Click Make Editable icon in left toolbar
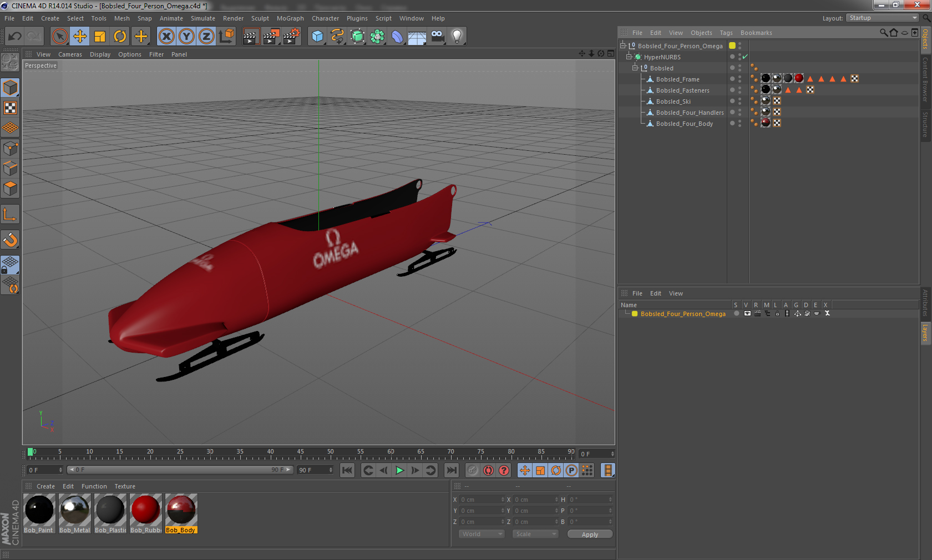The height and width of the screenshot is (560, 932). click(x=10, y=63)
